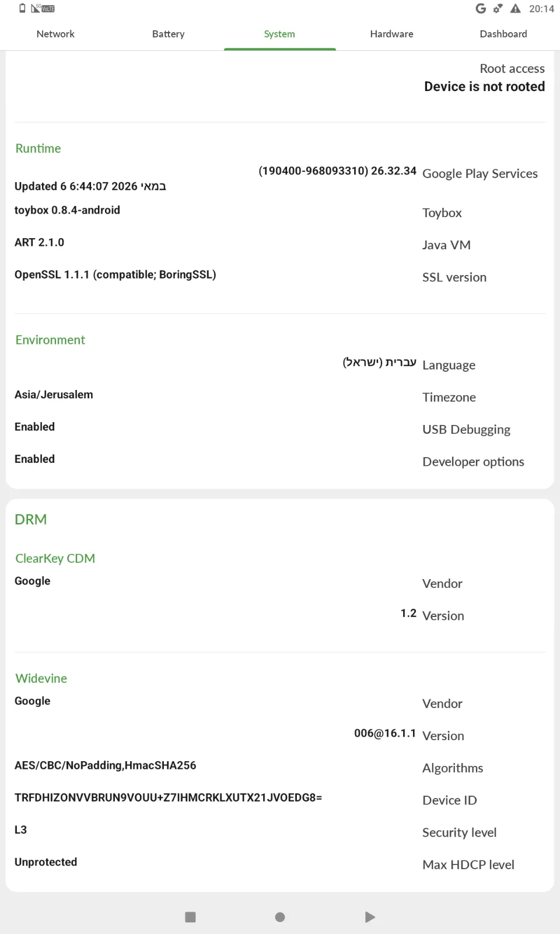Image resolution: width=560 pixels, height=934 pixels.
Task: Tap the triangle back navigation icon
Action: [370, 917]
